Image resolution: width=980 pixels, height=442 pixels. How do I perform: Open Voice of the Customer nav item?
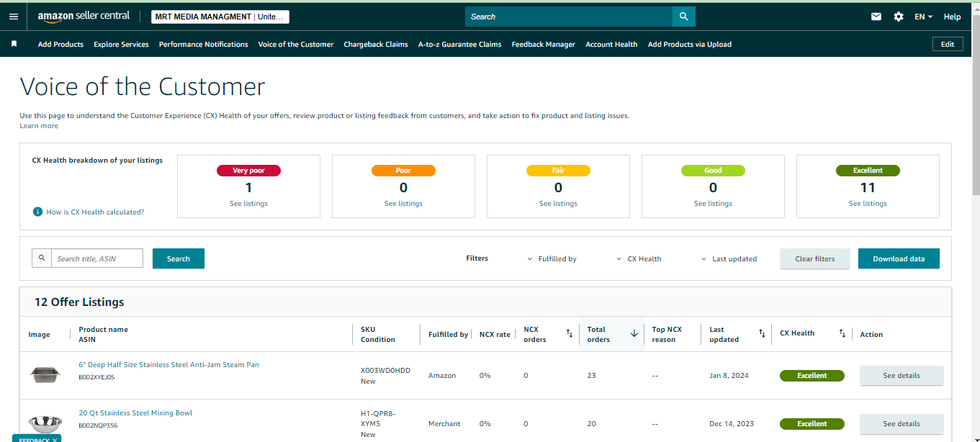tap(296, 44)
